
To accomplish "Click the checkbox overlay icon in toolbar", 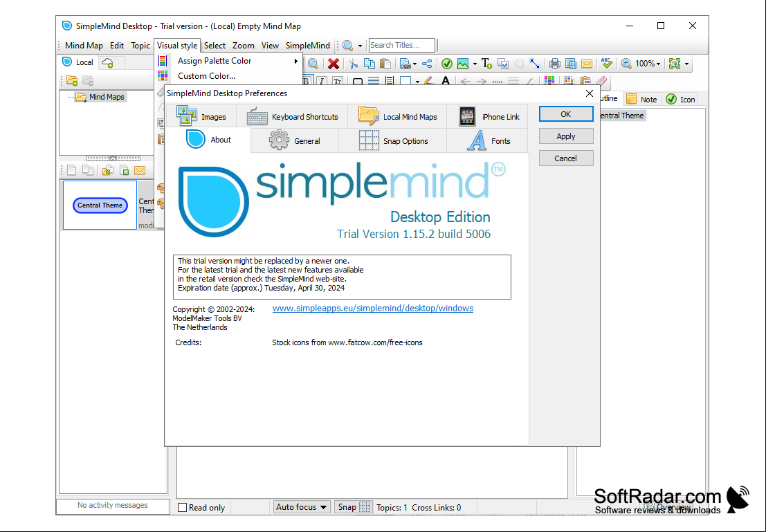I will click(502, 64).
